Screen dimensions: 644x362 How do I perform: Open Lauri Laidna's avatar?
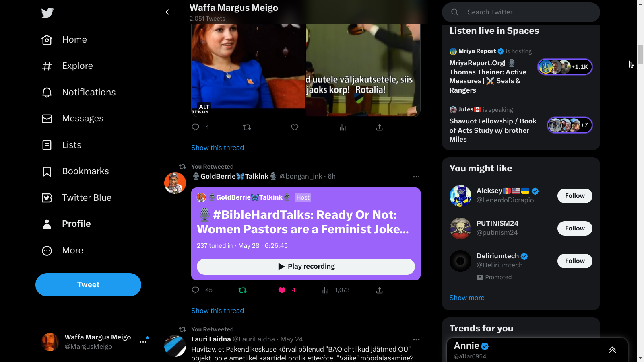(x=175, y=346)
